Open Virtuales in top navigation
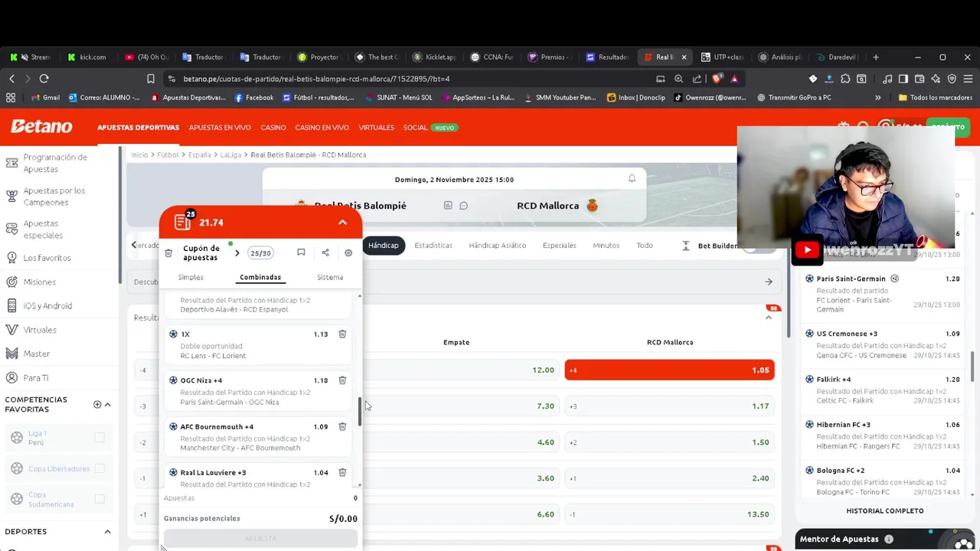This screenshot has height=551, width=980. [x=377, y=127]
